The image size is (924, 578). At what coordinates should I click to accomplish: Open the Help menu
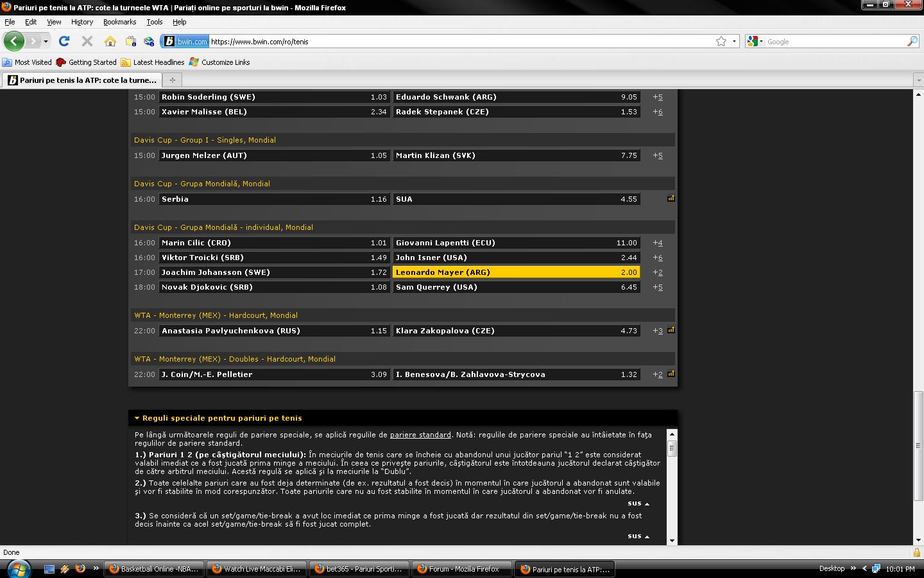180,22
